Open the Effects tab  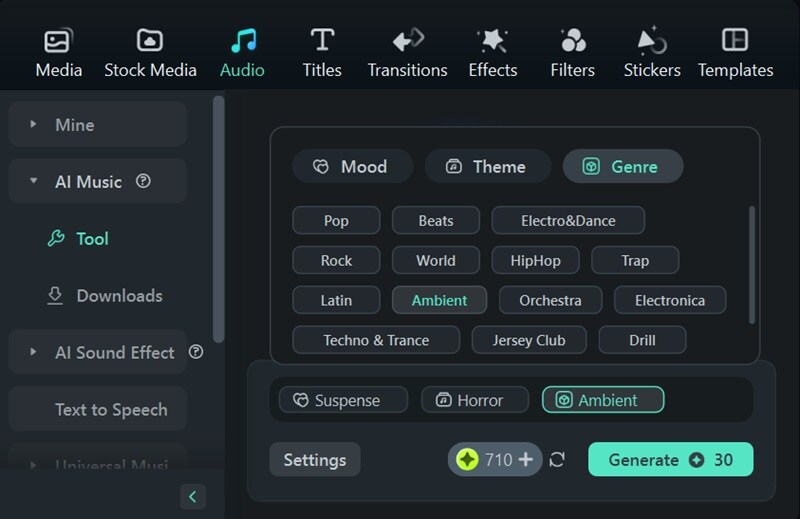click(493, 53)
